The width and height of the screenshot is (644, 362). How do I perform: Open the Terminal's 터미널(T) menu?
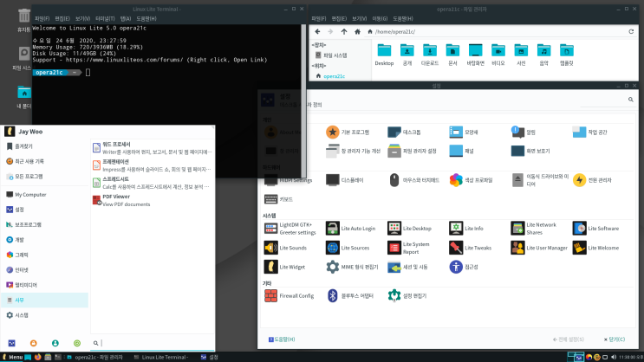[105, 18]
